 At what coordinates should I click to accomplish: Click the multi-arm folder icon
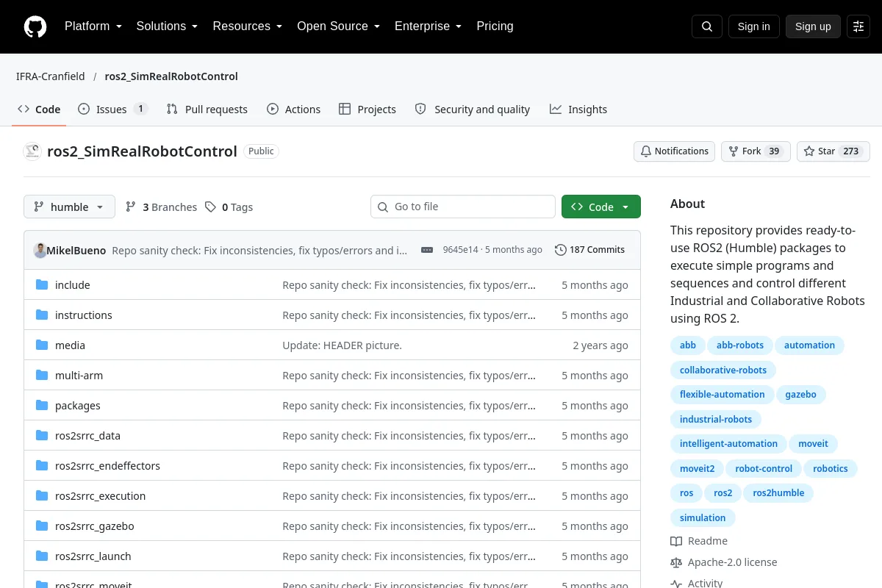point(42,375)
